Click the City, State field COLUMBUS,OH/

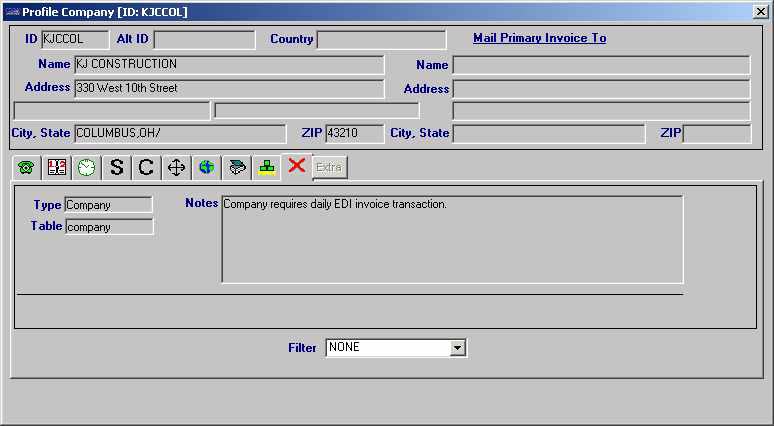(x=180, y=133)
